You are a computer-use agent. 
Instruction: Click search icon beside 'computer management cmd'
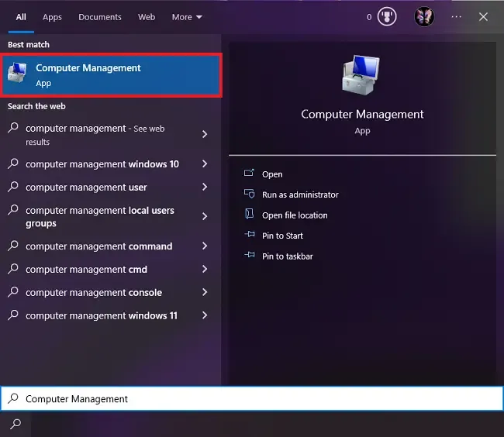click(x=13, y=269)
